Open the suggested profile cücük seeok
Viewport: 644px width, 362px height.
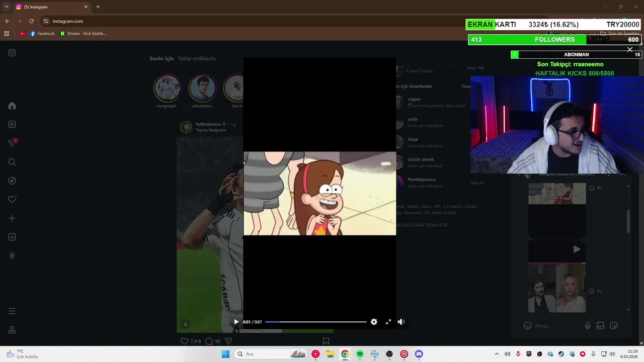click(x=421, y=159)
